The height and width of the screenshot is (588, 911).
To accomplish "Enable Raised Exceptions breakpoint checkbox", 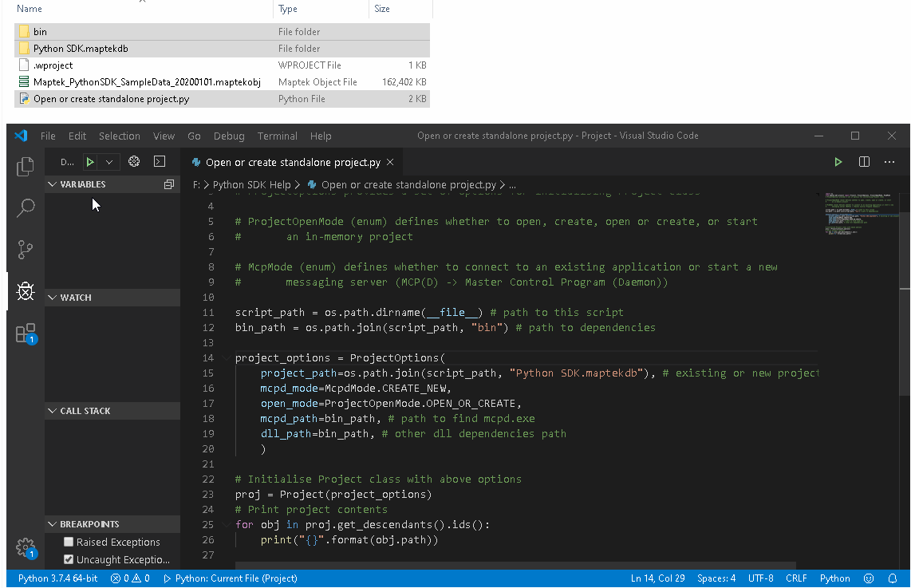I will pyautogui.click(x=69, y=542).
